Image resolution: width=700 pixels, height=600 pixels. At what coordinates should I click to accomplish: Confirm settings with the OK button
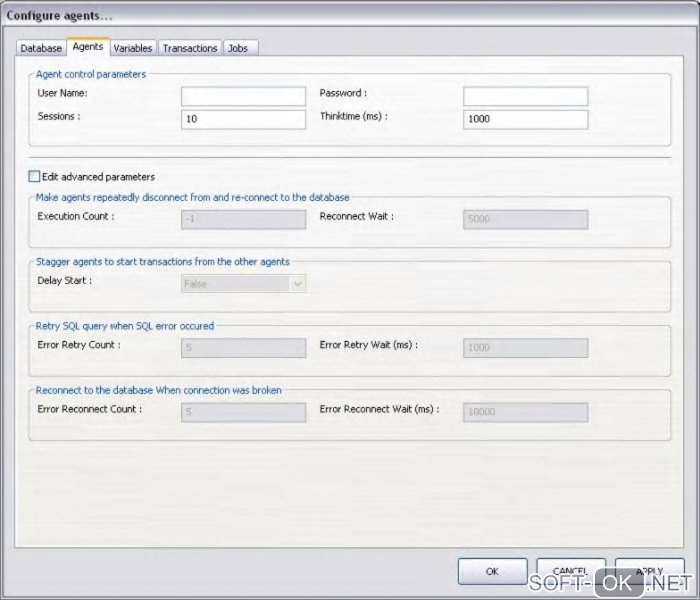[493, 571]
